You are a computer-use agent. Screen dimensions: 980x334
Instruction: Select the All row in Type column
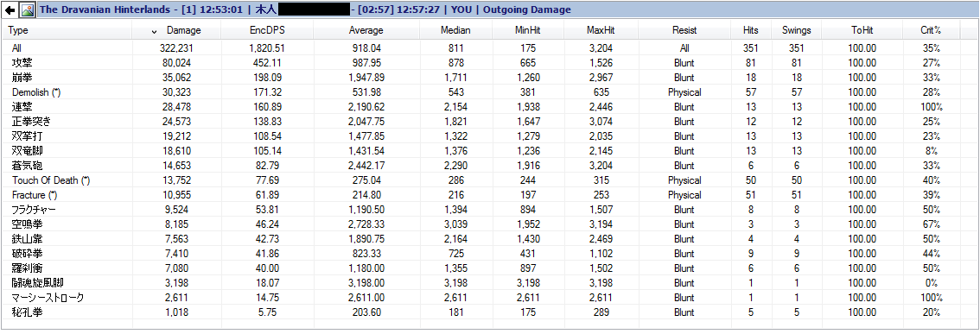[17, 48]
